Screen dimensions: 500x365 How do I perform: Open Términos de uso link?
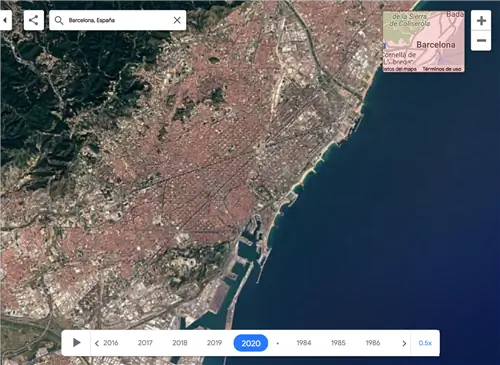click(x=442, y=69)
